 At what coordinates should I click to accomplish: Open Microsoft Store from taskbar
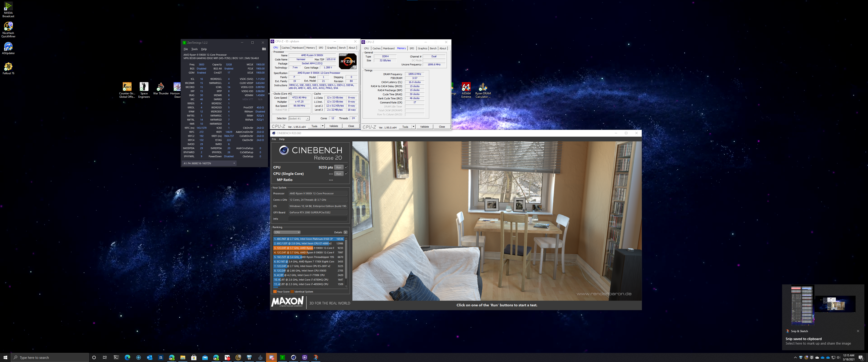(194, 357)
